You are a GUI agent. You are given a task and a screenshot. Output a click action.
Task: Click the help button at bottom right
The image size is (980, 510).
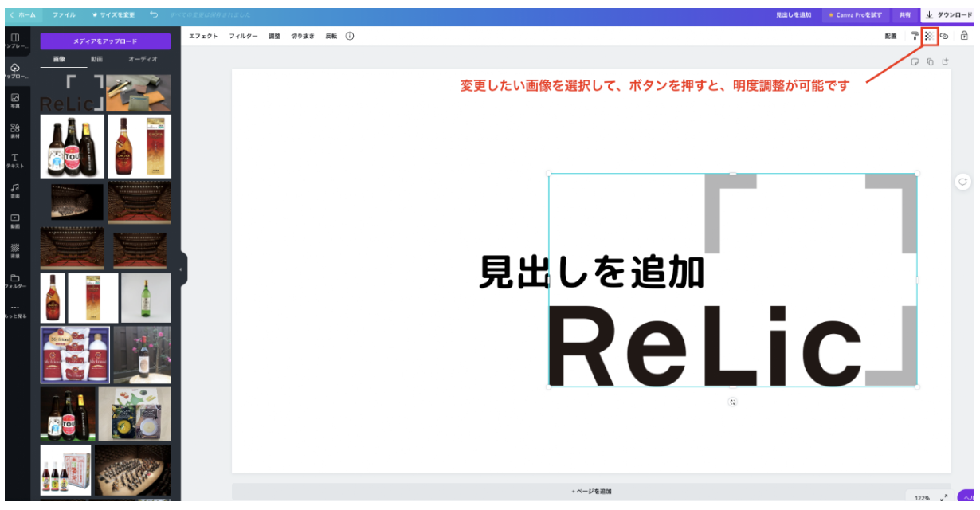point(966,497)
